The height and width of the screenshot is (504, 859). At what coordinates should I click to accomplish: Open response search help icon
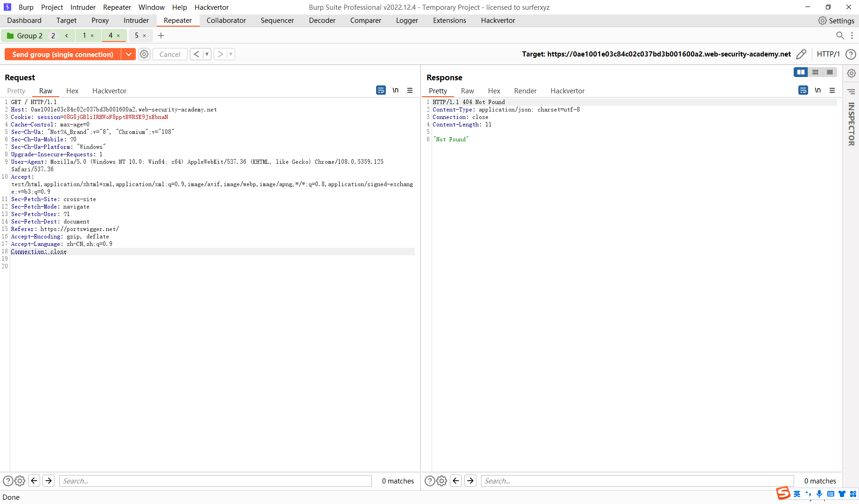coord(430,481)
